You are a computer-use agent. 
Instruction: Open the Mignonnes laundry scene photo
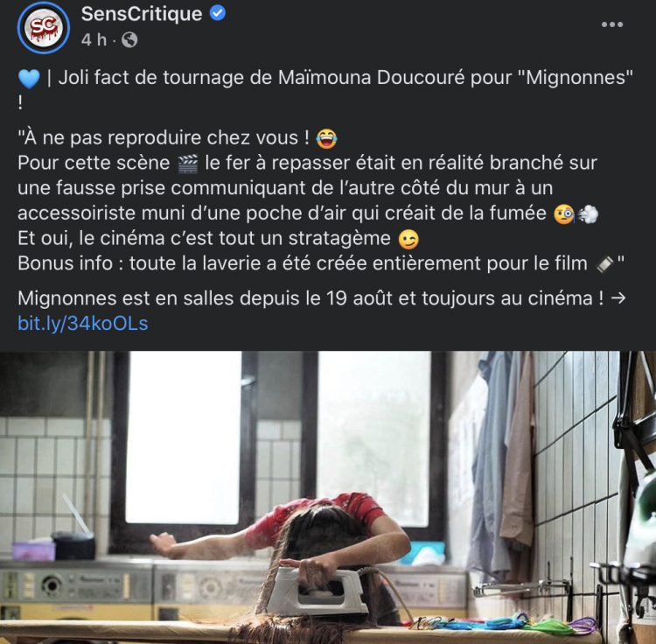coord(328,497)
